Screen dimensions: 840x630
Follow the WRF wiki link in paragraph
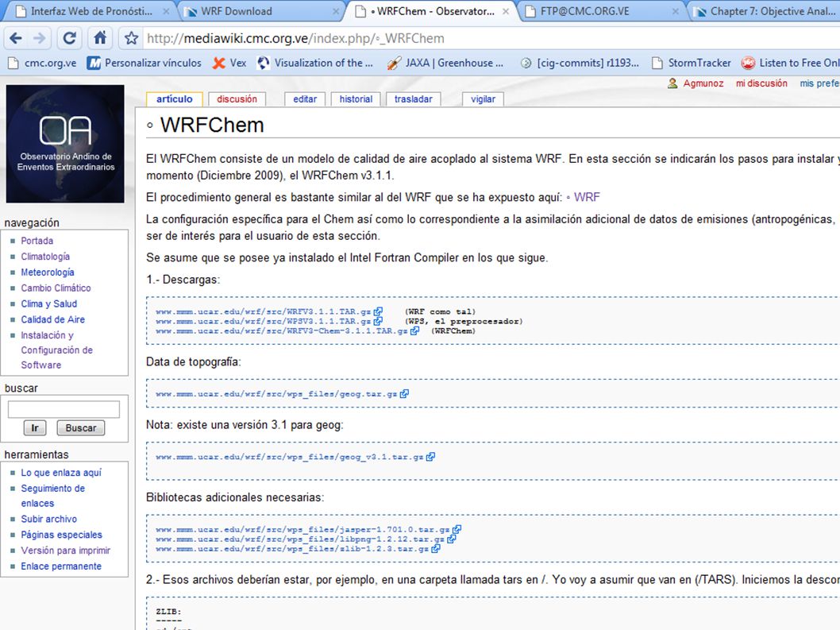[x=587, y=197]
